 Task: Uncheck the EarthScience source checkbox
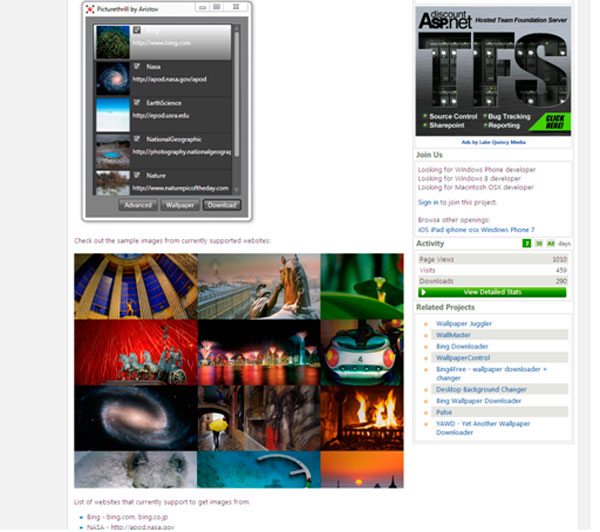point(137,102)
